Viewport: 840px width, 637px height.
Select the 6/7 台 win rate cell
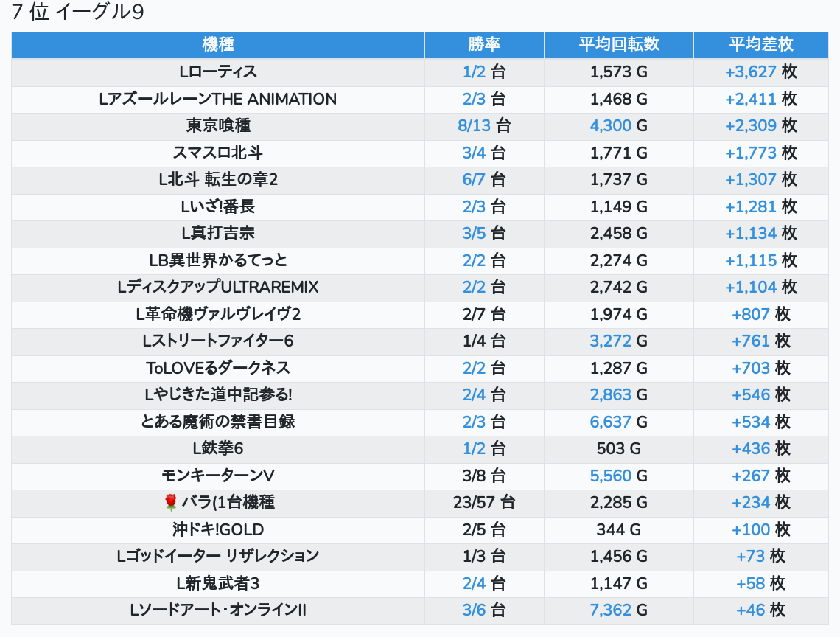pos(484,180)
